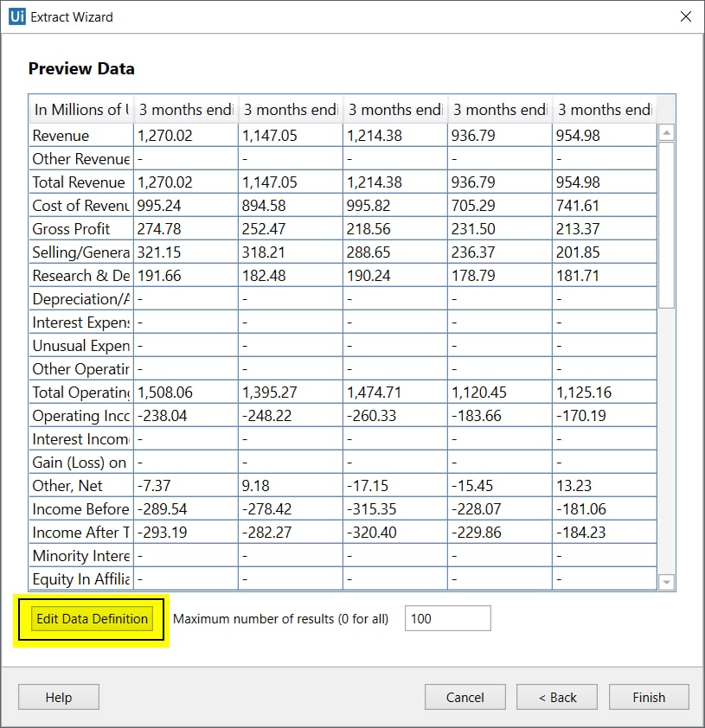
Task: Select the 'Unusual Expen' row label
Action: (81, 346)
